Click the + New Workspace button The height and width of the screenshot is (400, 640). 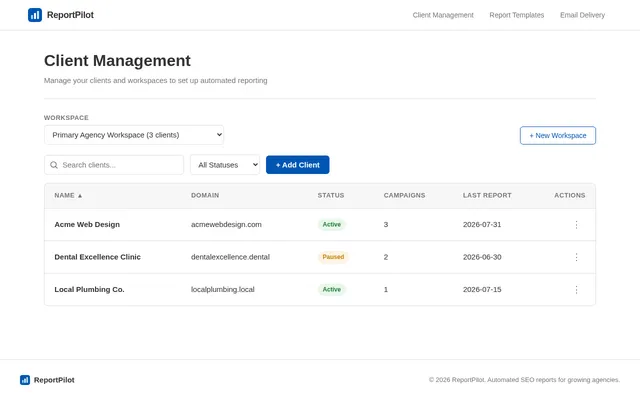(x=558, y=136)
